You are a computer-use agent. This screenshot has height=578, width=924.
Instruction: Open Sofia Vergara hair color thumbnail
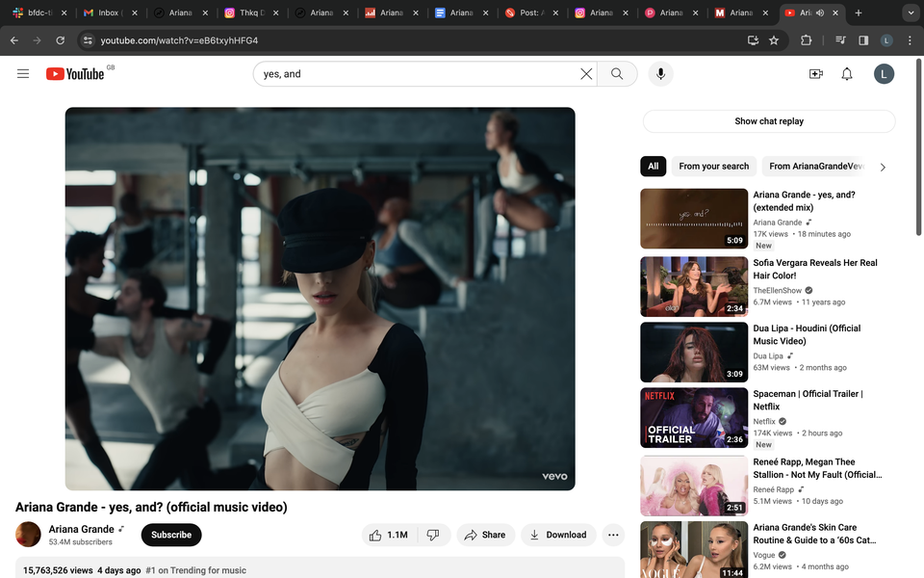(694, 287)
